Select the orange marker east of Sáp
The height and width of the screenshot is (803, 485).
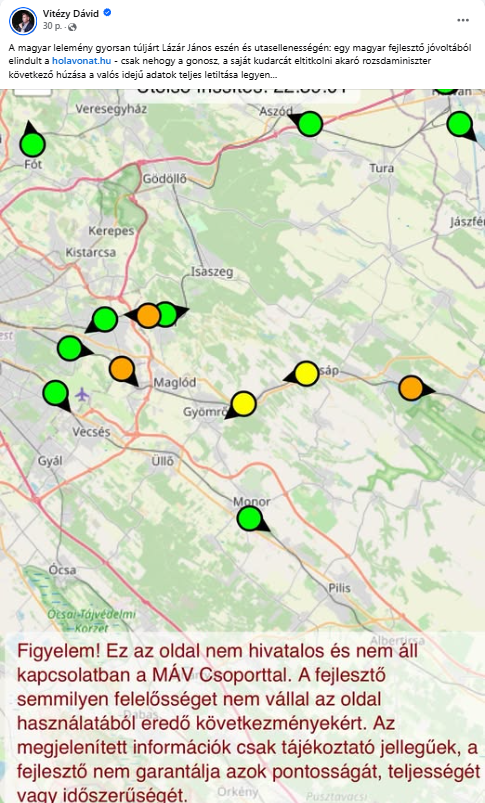(411, 388)
